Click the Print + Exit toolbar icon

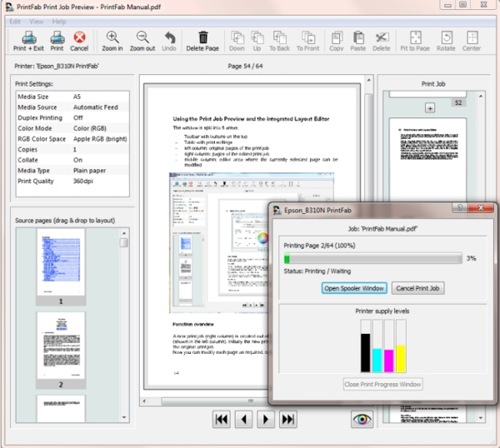point(28,38)
